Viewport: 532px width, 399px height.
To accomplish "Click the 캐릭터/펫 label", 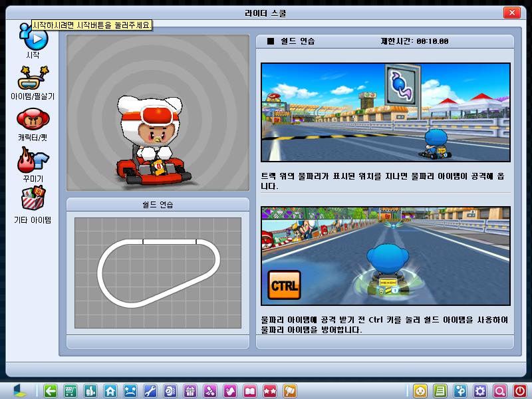I will (x=33, y=138).
